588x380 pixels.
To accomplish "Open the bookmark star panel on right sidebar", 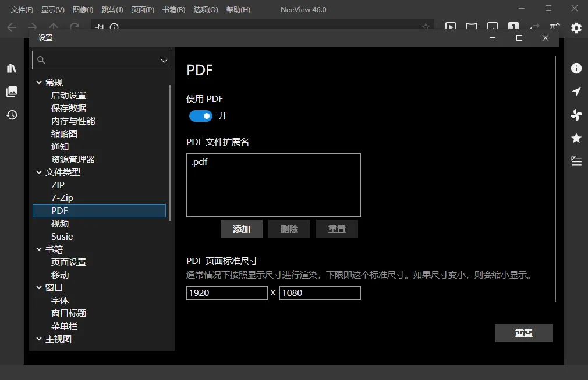I will coord(576,138).
